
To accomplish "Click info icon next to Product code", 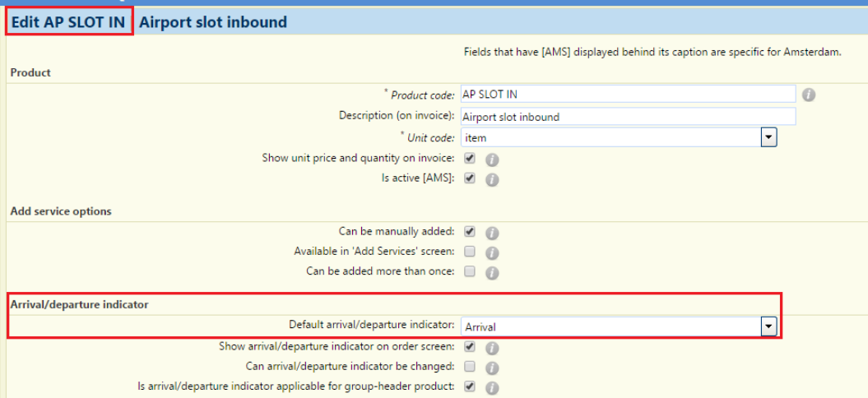I will pyautogui.click(x=808, y=95).
